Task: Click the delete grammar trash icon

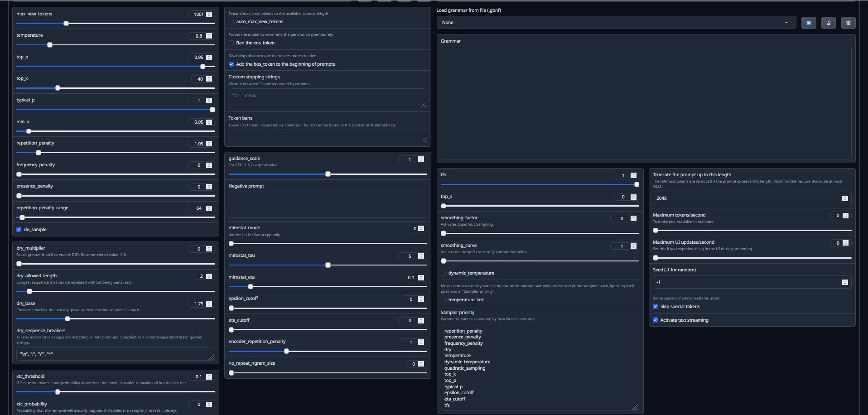Action: pos(848,23)
